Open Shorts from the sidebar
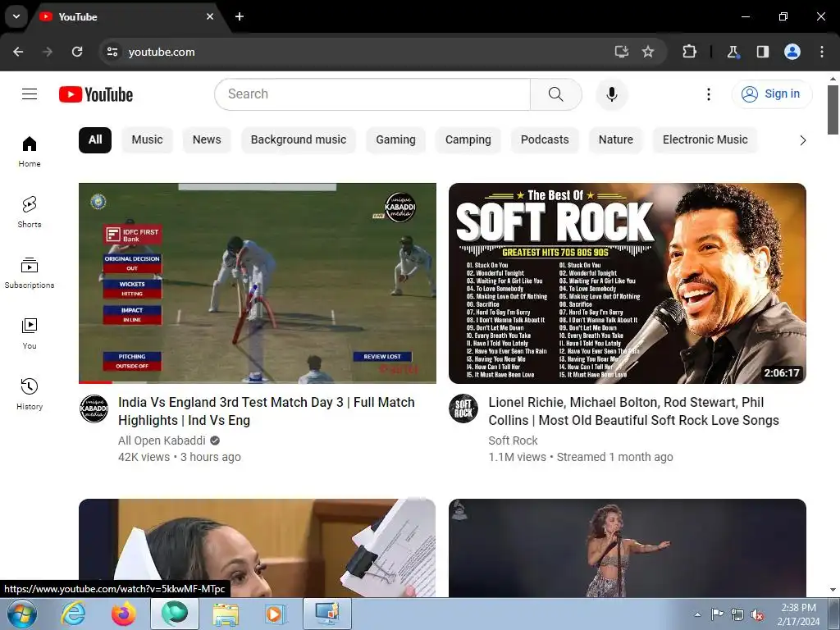Image resolution: width=840 pixels, height=630 pixels. [30, 212]
